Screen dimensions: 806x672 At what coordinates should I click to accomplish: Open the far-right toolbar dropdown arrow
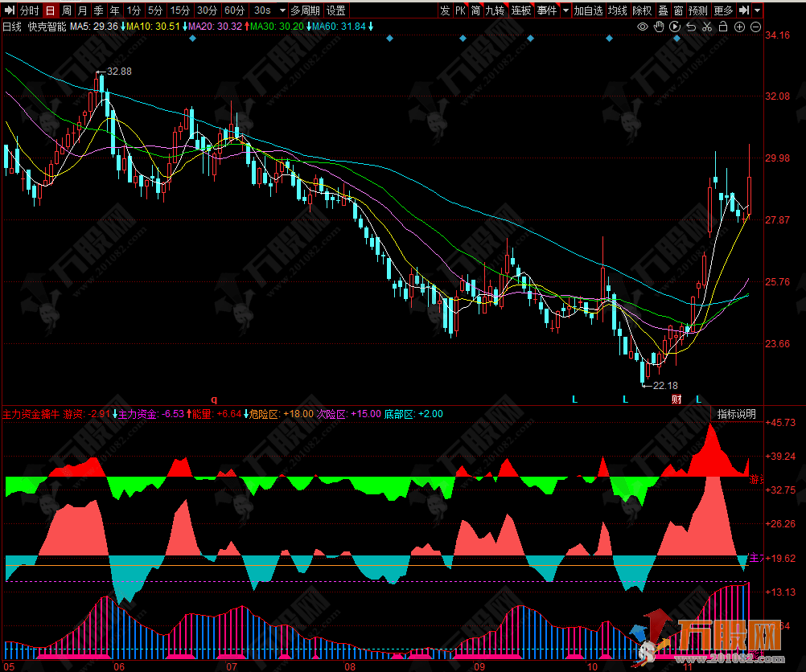click(x=758, y=10)
